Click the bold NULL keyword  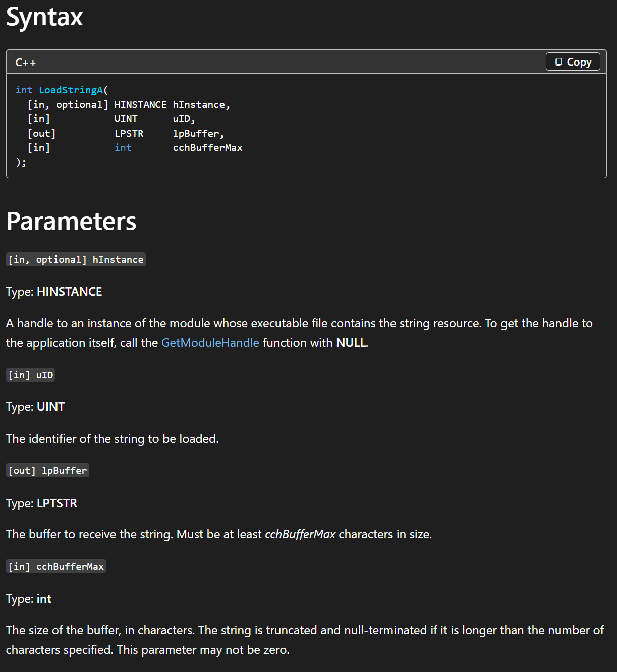point(351,343)
